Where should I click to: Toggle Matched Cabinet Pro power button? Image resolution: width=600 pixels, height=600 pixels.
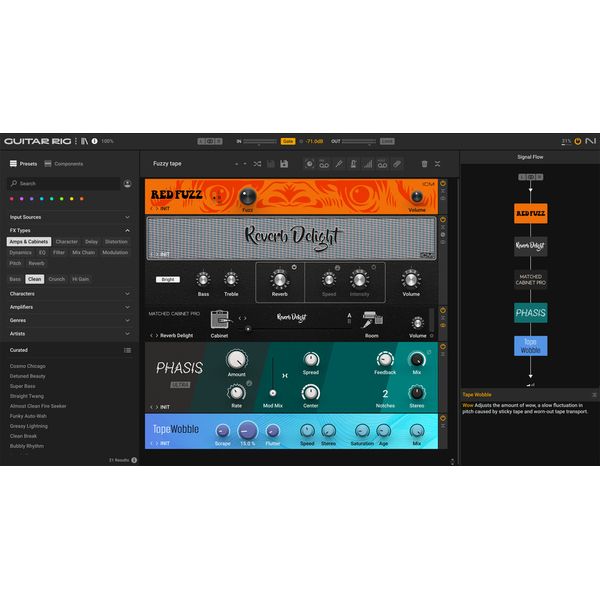coord(443,310)
